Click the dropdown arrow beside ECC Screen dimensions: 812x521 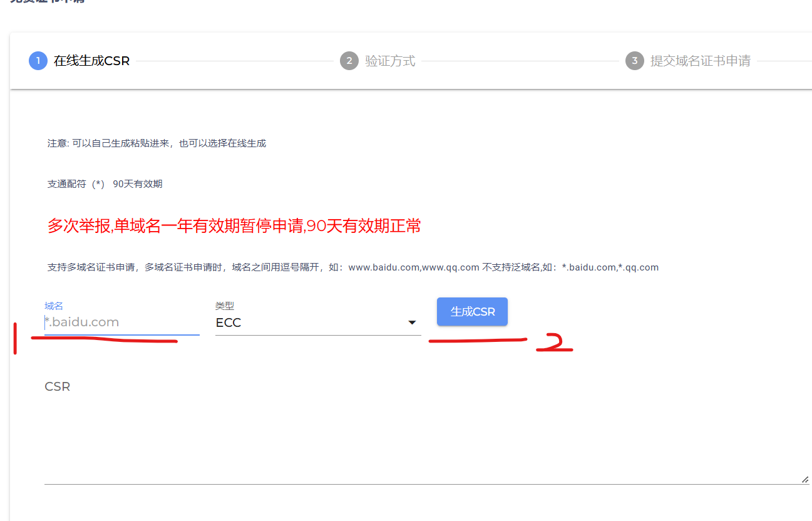(x=412, y=323)
